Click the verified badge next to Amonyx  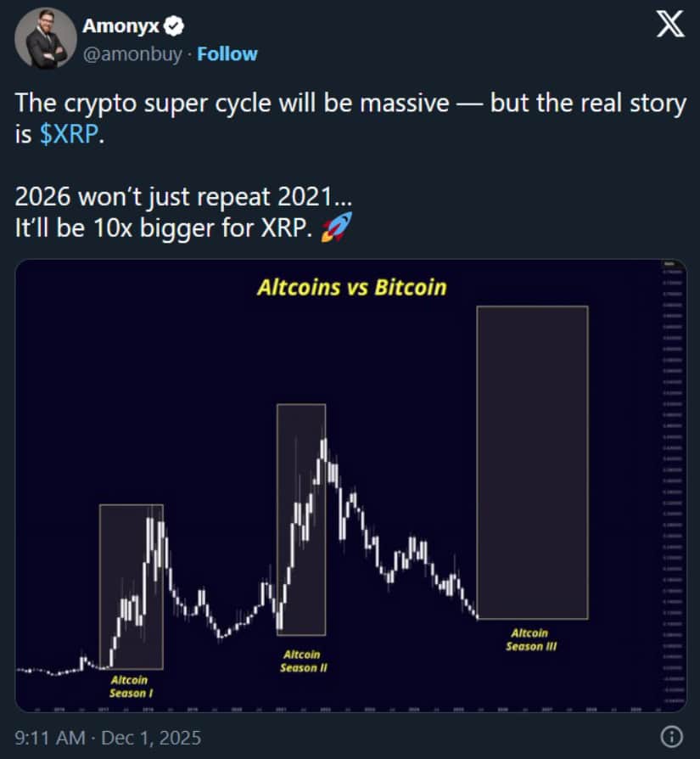coord(174,25)
